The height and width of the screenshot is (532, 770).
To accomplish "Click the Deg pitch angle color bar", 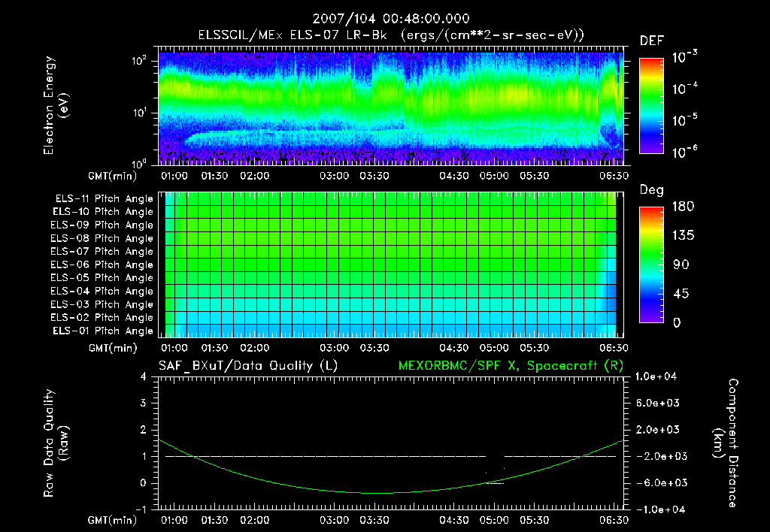I will (651, 264).
